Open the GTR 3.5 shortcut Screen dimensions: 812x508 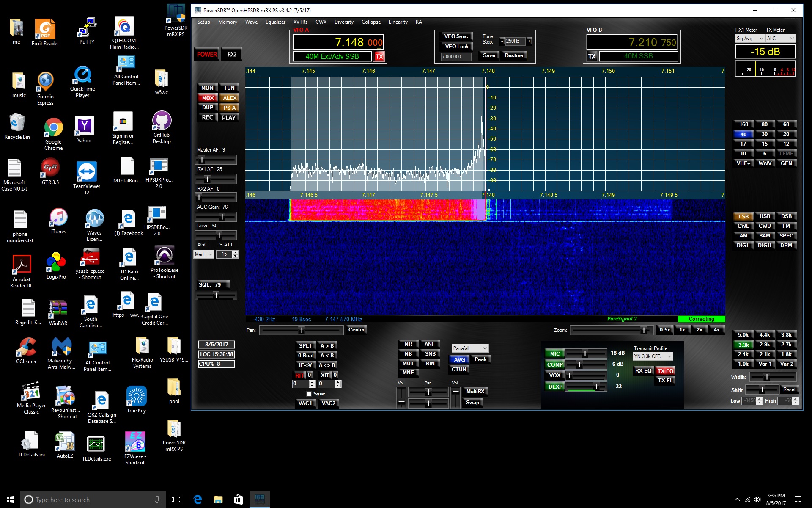point(50,171)
